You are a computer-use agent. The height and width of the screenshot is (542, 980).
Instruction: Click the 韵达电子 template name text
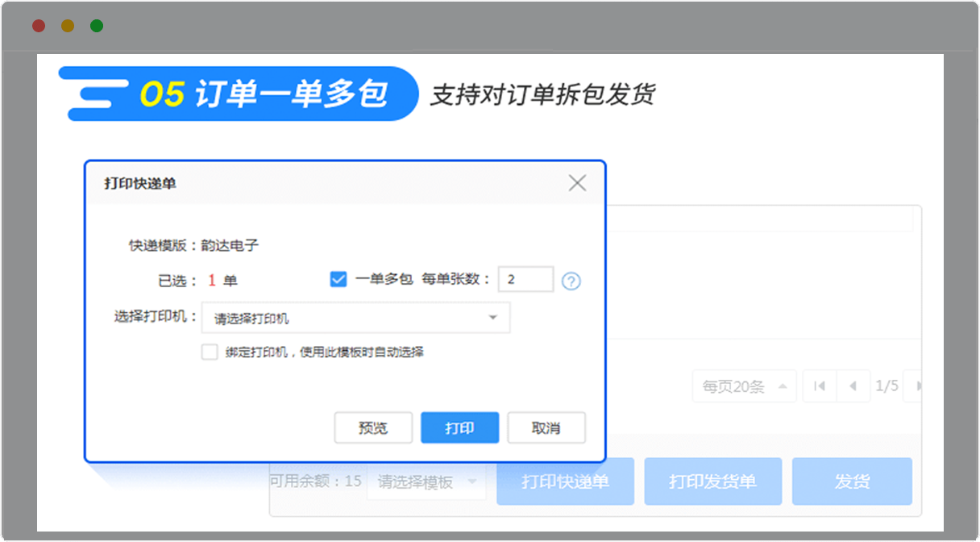[230, 245]
